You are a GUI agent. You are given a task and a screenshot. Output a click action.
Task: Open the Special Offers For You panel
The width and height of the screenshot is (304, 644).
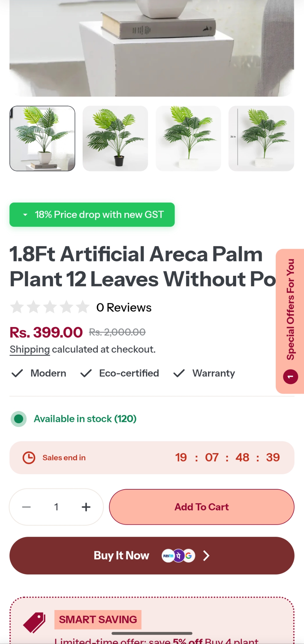pos(290,309)
